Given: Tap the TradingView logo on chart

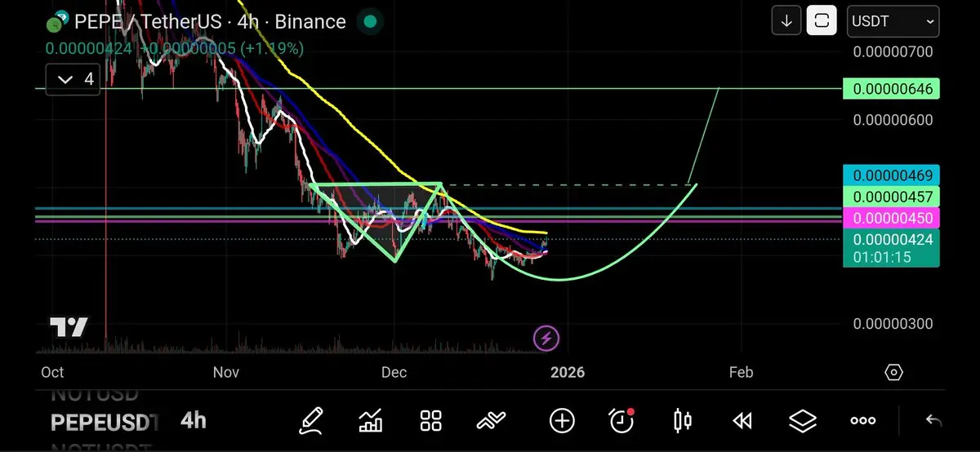Looking at the screenshot, I should pos(69,328).
